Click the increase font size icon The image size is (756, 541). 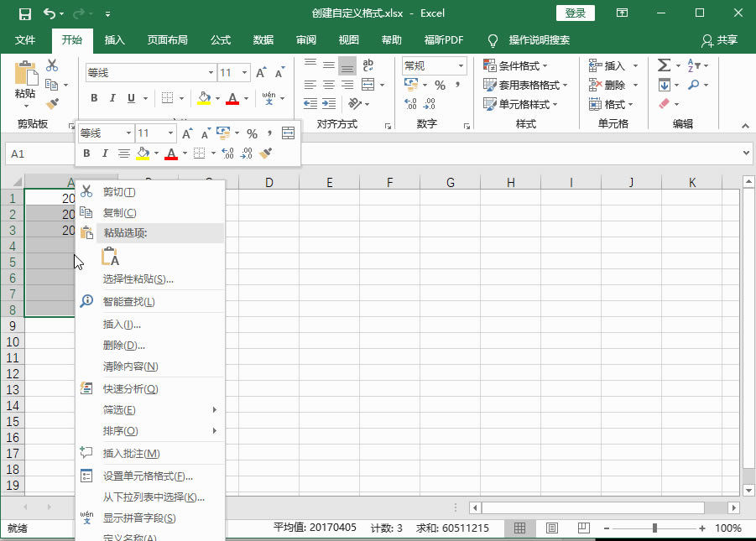(260, 73)
